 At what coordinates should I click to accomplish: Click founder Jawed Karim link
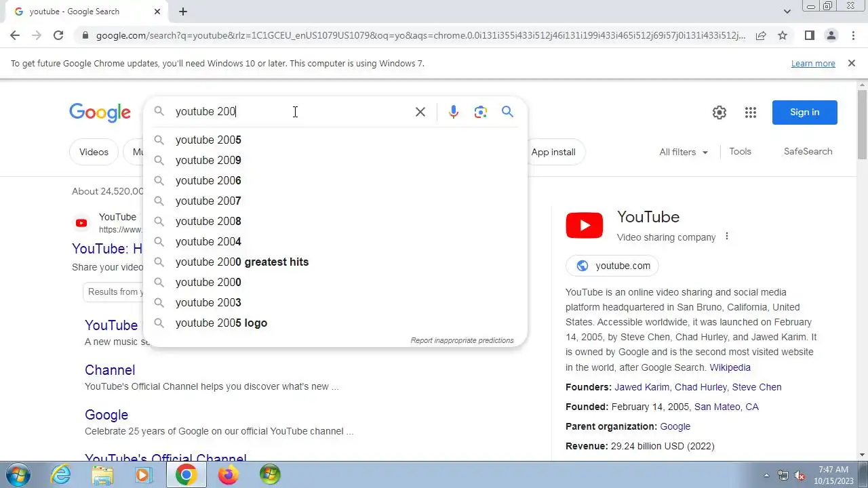pos(642,387)
